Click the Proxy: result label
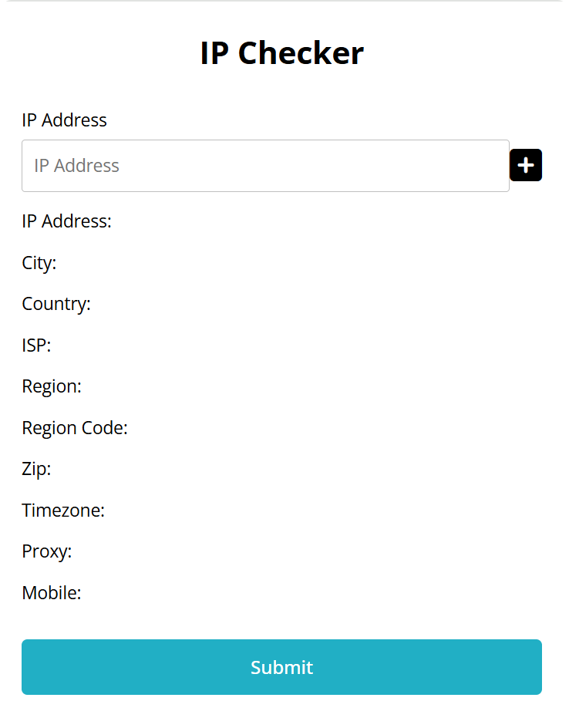 47,551
